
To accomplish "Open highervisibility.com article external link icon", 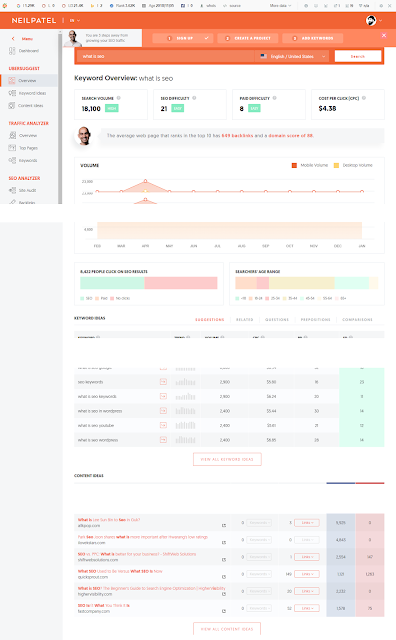I will click(x=224, y=594).
